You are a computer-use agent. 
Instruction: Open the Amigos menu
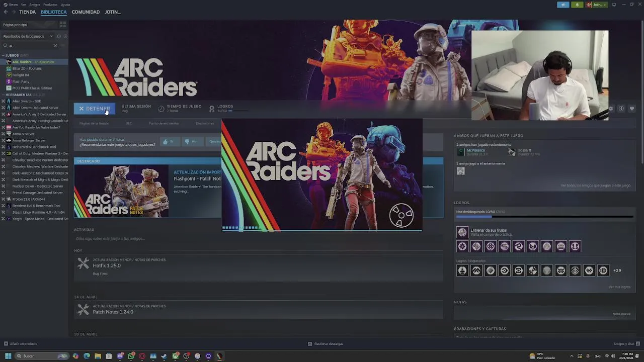(35, 5)
